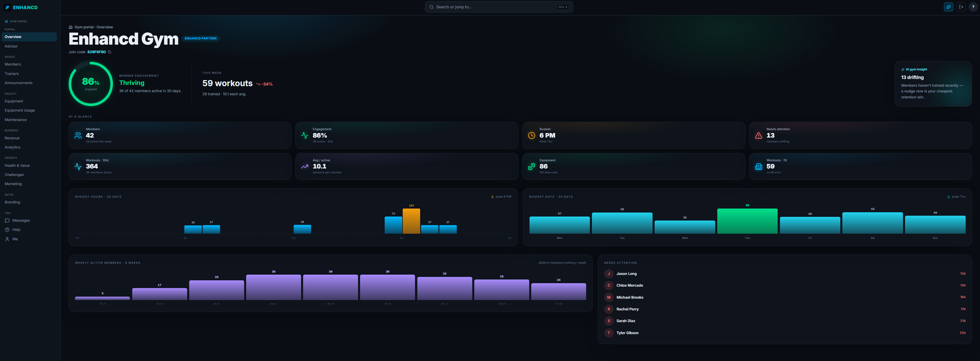
Task: Click Michael Brooks's 16d value
Action: (963, 297)
